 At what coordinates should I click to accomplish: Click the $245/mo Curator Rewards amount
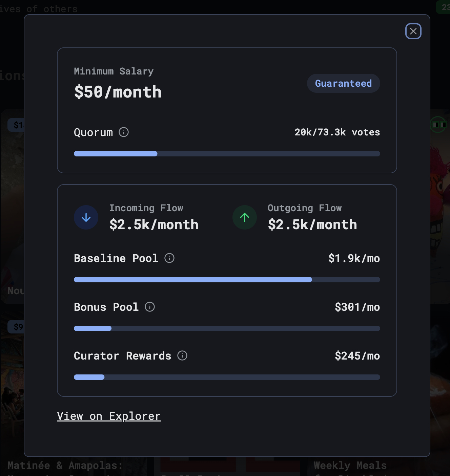357,356
